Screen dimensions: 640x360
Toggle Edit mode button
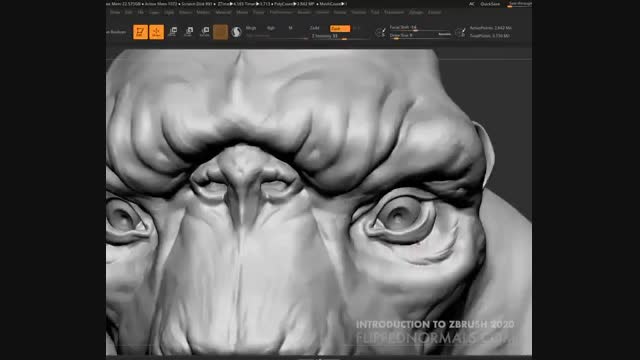pos(140,32)
